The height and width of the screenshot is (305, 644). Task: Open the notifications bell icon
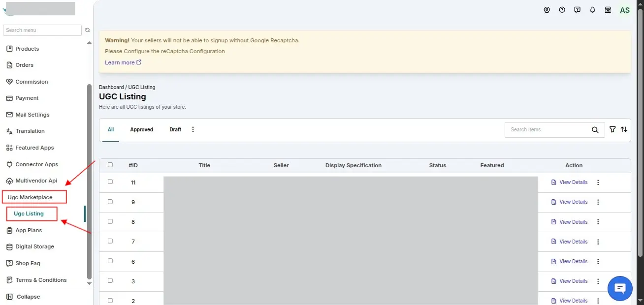pyautogui.click(x=592, y=10)
